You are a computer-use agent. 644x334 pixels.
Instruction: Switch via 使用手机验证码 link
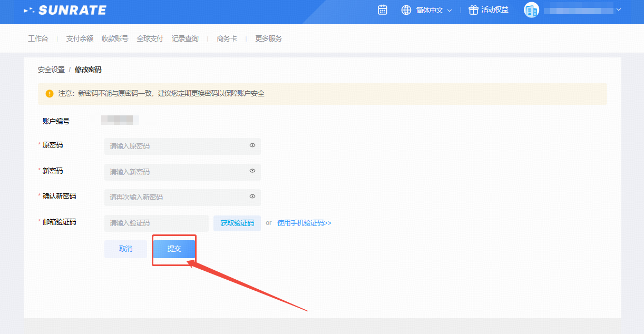(x=304, y=223)
